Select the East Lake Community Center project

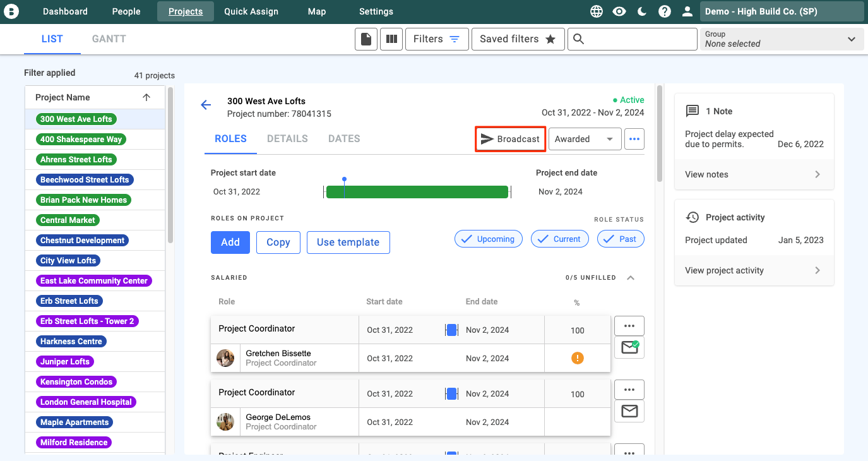tap(93, 280)
